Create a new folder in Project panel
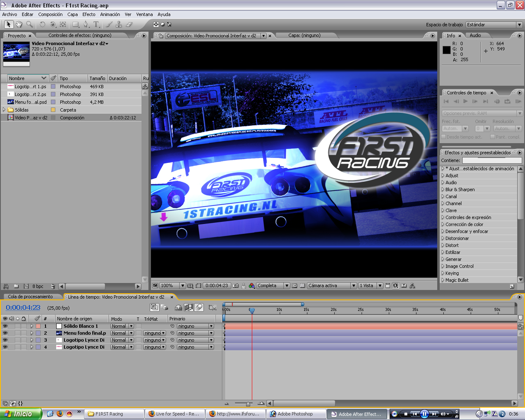Viewport: 525px width, 420px height. 16,286
